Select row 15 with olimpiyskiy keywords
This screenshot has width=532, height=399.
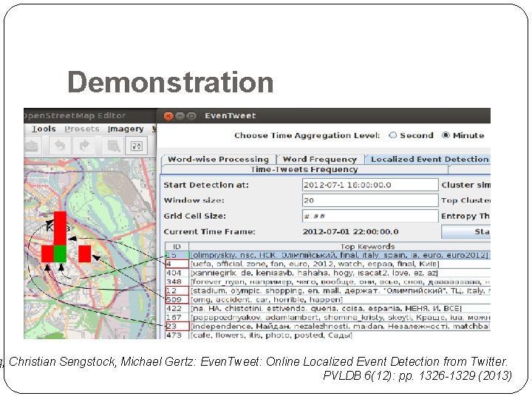click(x=328, y=255)
